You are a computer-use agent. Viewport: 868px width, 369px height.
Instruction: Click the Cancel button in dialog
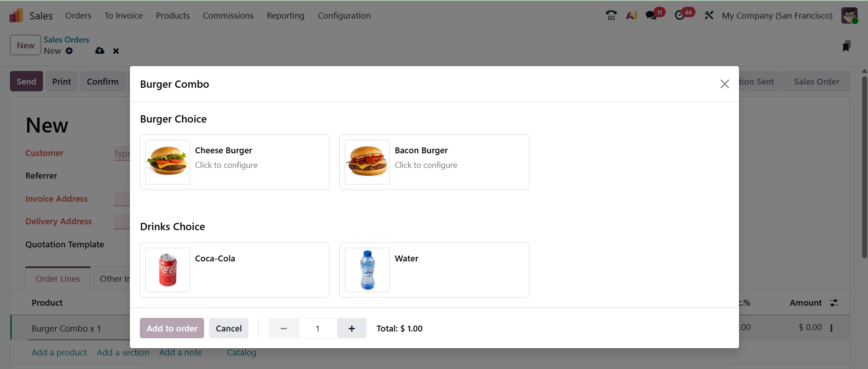(x=229, y=328)
